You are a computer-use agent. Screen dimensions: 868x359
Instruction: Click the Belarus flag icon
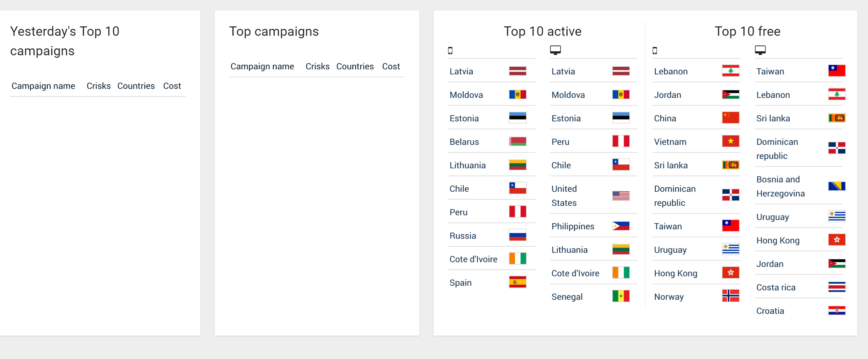coord(517,141)
